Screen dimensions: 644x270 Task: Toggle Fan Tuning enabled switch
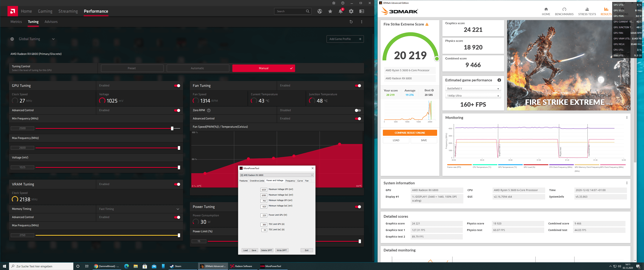(x=358, y=86)
